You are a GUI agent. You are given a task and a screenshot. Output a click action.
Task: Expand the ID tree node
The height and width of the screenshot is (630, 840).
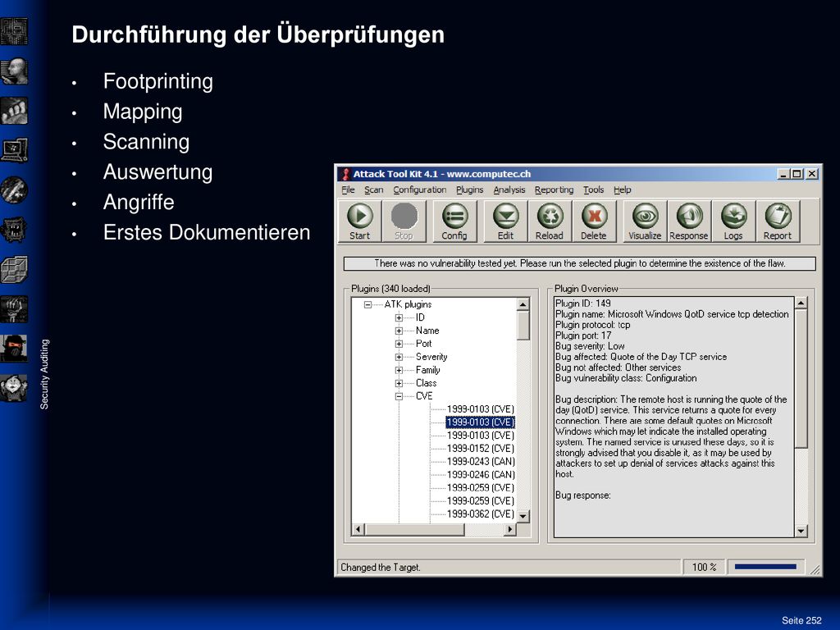(x=399, y=317)
